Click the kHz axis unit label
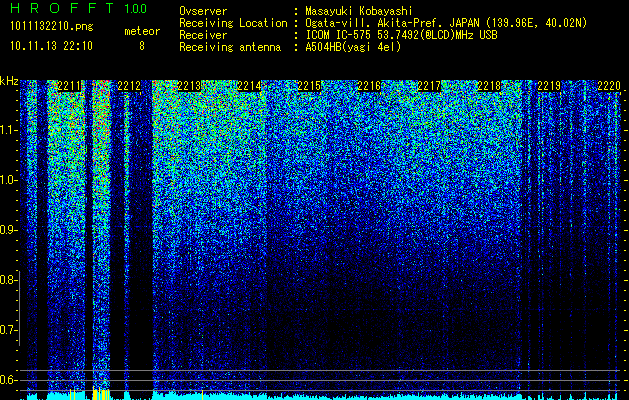Image resolution: width=629 pixels, height=400 pixels. (x=9, y=81)
